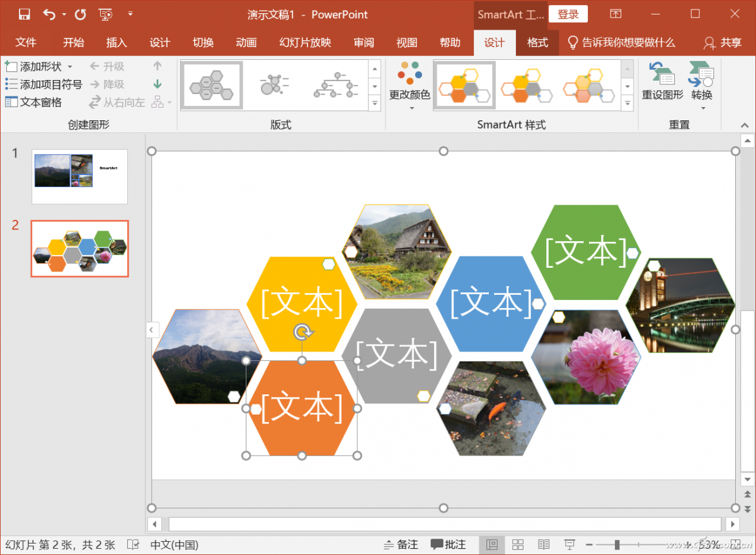
Task: Click the Reset Graphic (重设图形) icon
Action: (662, 82)
